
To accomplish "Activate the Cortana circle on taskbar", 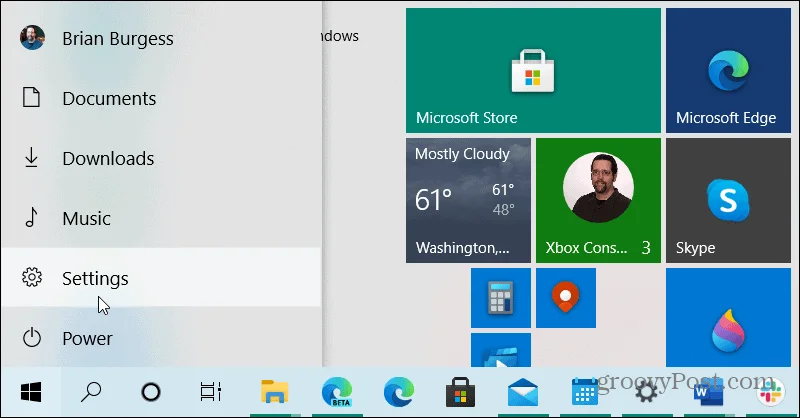I will click(x=151, y=392).
